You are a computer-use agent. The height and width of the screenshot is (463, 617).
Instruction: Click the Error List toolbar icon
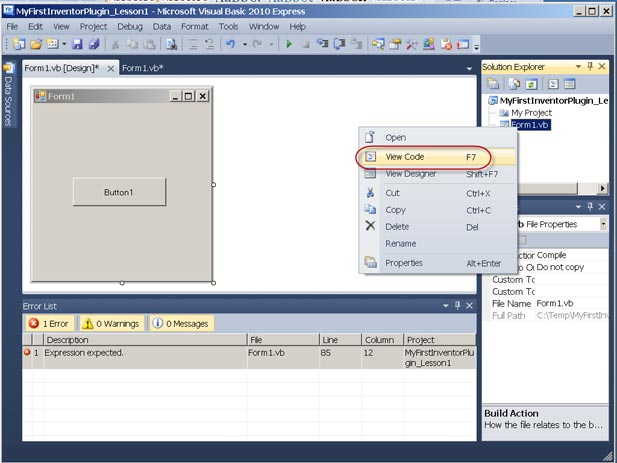coord(446,44)
